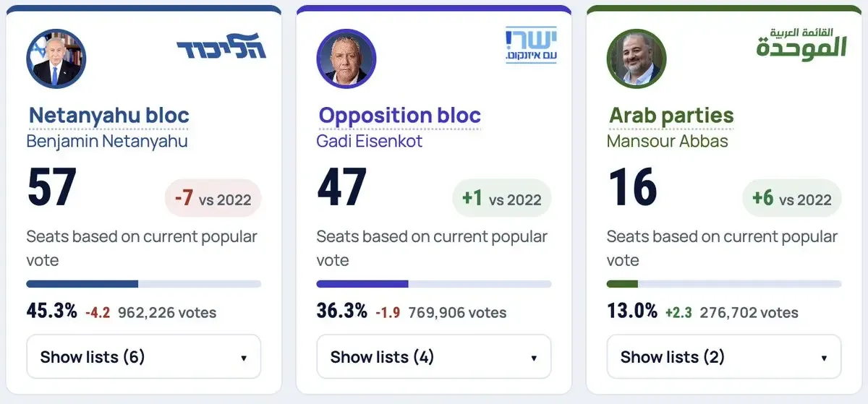This screenshot has width=868, height=404.
Task: Click the Opposition bloc vote share bar
Action: tap(434, 284)
